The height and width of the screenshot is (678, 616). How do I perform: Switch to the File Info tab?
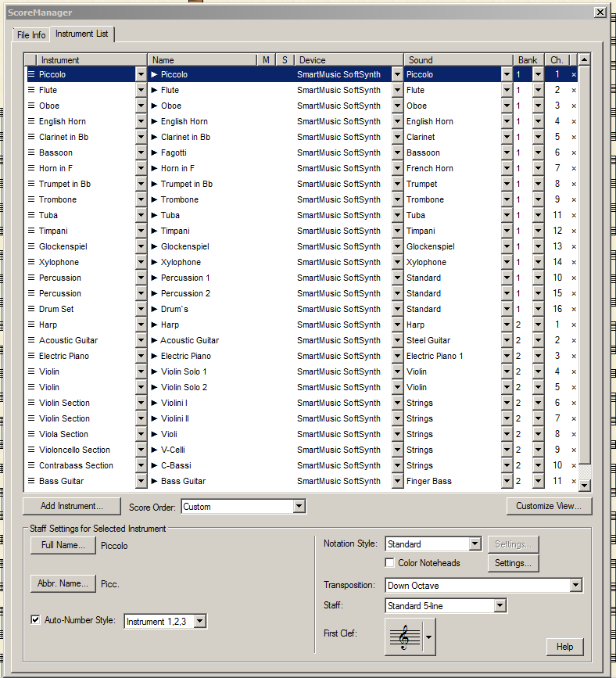coord(32,35)
